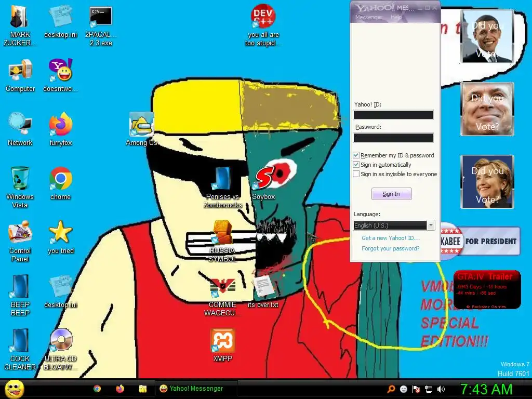Click the magnifier tray icon
This screenshot has height=399, width=532.
click(x=391, y=389)
